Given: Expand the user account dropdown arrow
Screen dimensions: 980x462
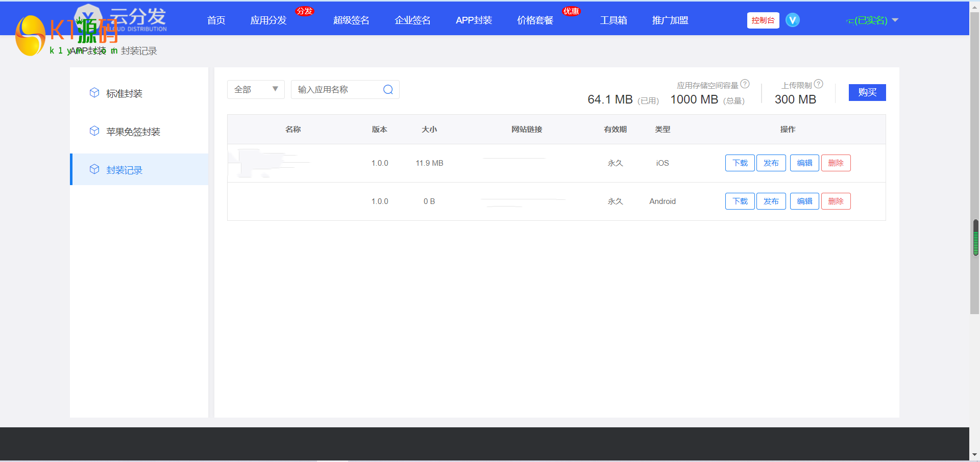Looking at the screenshot, I should (895, 20).
